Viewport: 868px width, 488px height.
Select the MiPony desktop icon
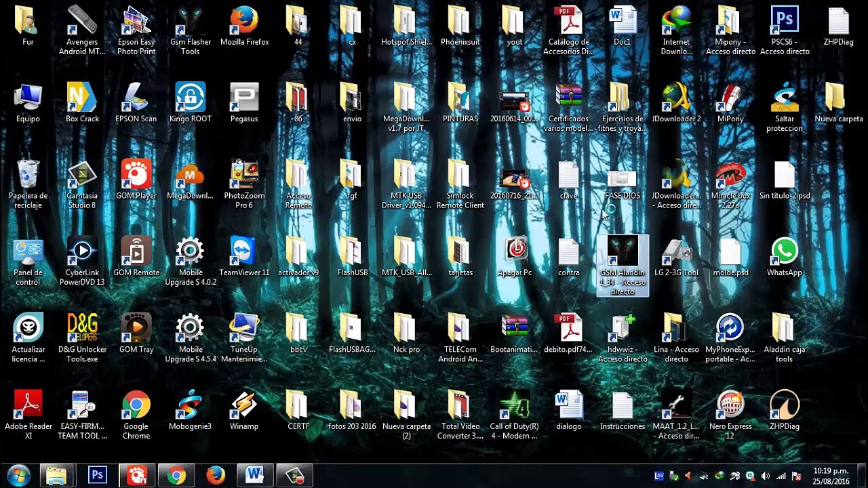730,103
